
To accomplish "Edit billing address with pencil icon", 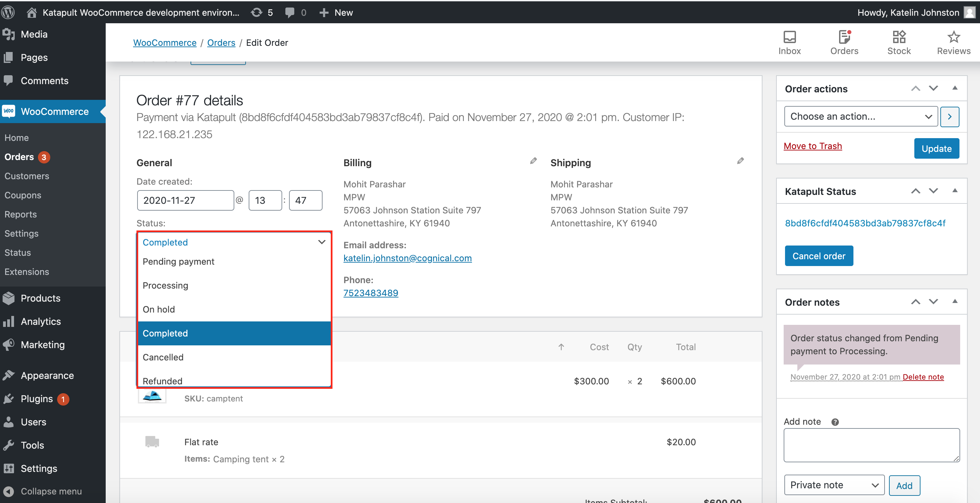I will point(533,161).
